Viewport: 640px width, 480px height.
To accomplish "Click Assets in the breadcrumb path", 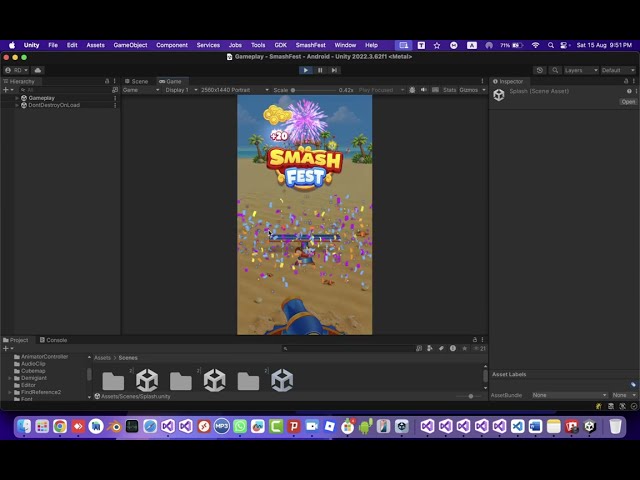I will click(x=102, y=358).
